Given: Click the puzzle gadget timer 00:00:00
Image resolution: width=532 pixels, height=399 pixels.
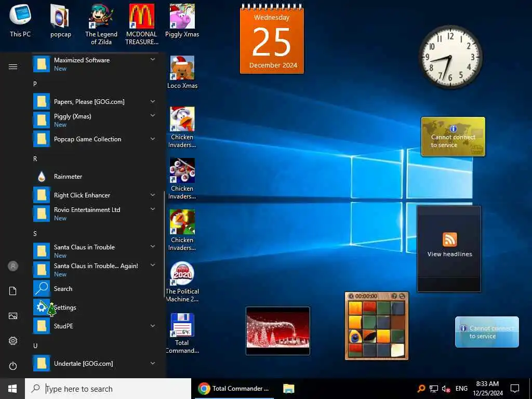Looking at the screenshot, I should 366,296.
